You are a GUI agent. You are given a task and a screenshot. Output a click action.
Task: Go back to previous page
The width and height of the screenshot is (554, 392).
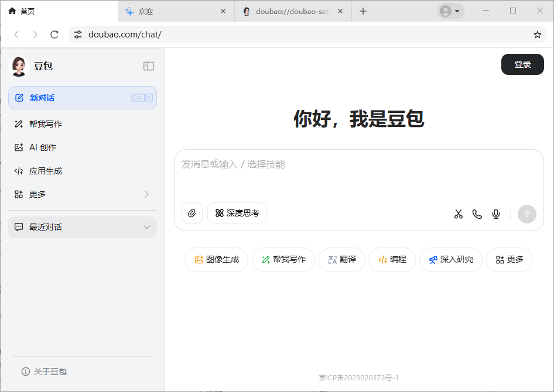click(x=16, y=35)
